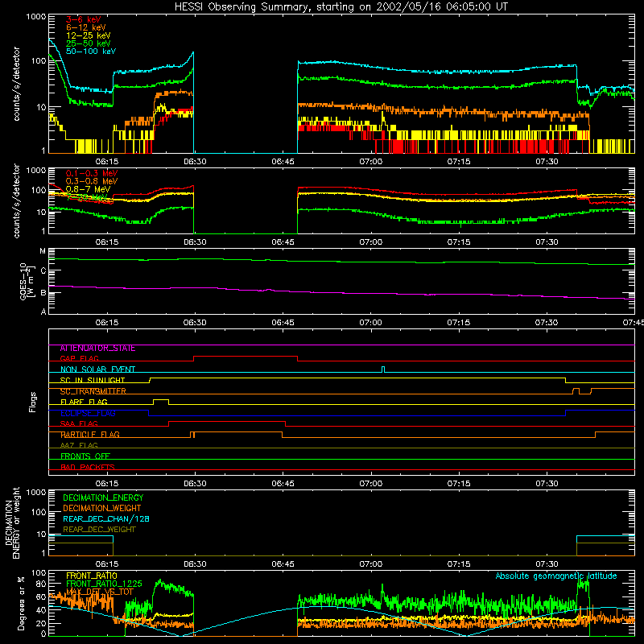Select the 25-50 keV legend label
644x644 pixels.
(x=89, y=43)
